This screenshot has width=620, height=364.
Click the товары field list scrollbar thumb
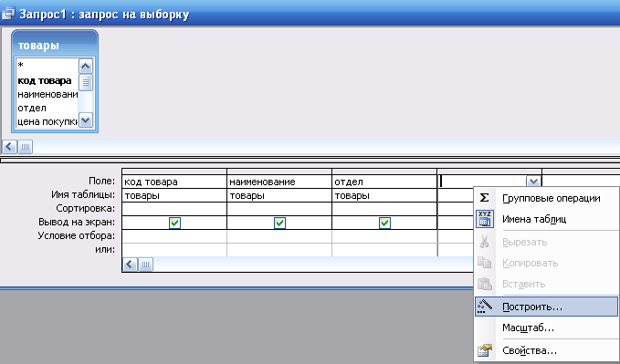(x=86, y=83)
